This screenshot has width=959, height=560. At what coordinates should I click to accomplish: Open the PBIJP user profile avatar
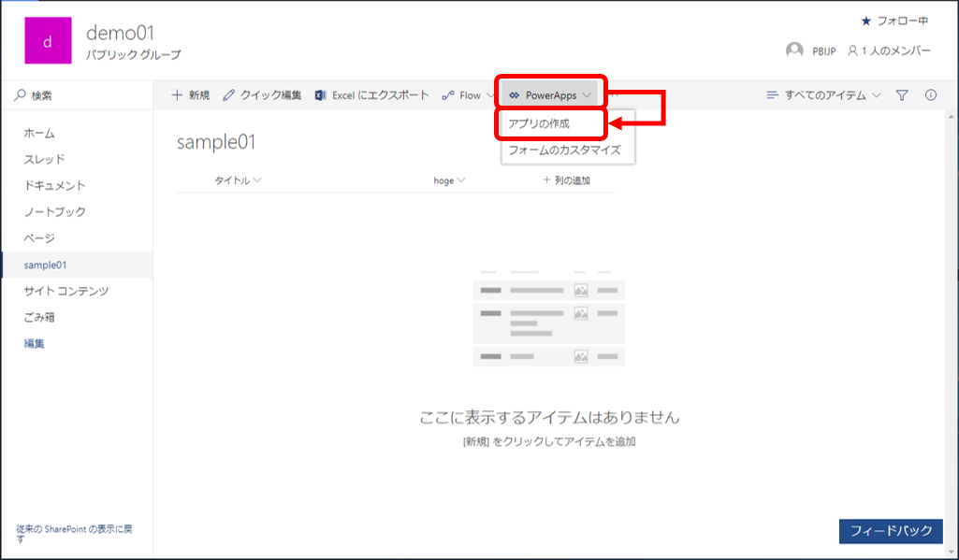pos(793,50)
